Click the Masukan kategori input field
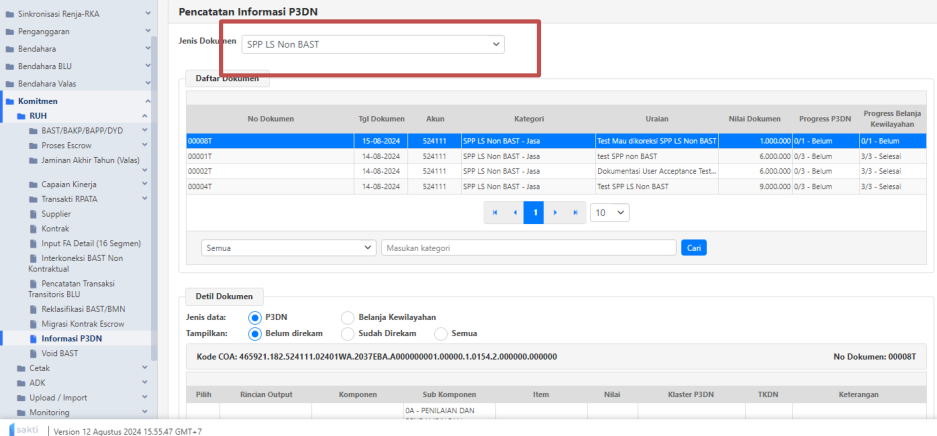 [x=528, y=247]
